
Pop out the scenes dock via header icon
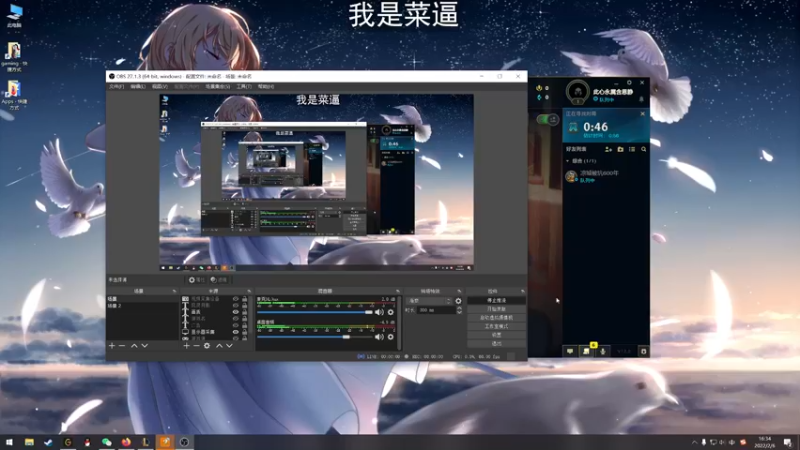[174, 291]
